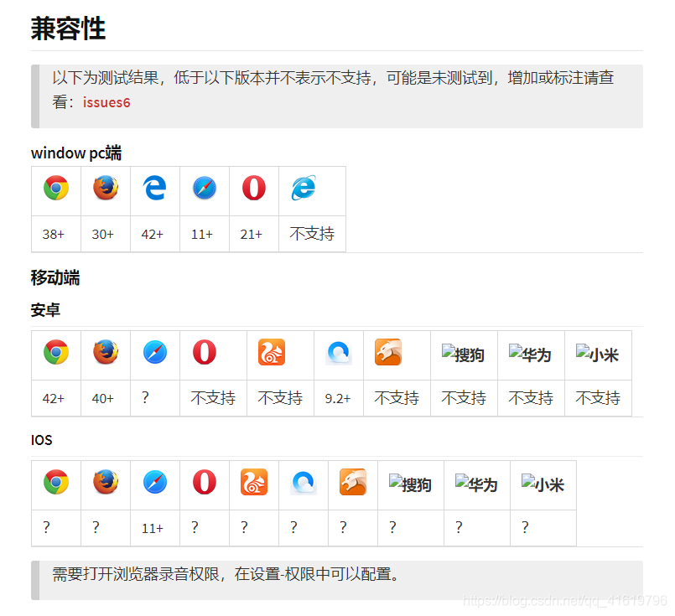Image resolution: width=675 pixels, height=616 pixels.
Task: Click broken 搜狗 image in 安卓 table
Action: point(463,355)
